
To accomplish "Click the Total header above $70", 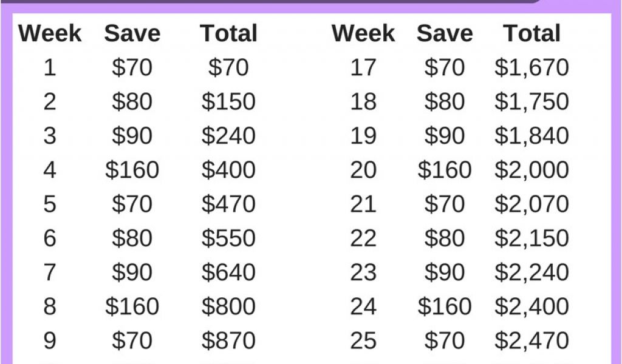I will pos(228,33).
